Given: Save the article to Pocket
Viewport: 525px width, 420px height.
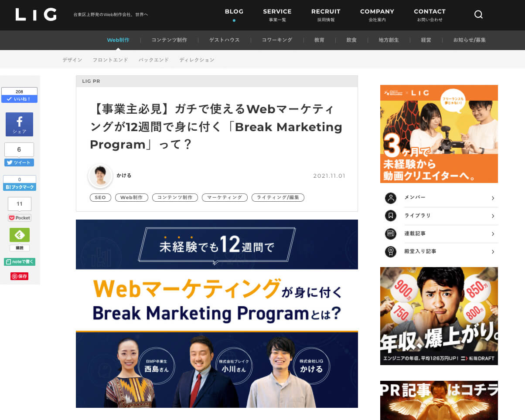Looking at the screenshot, I should coord(19,217).
